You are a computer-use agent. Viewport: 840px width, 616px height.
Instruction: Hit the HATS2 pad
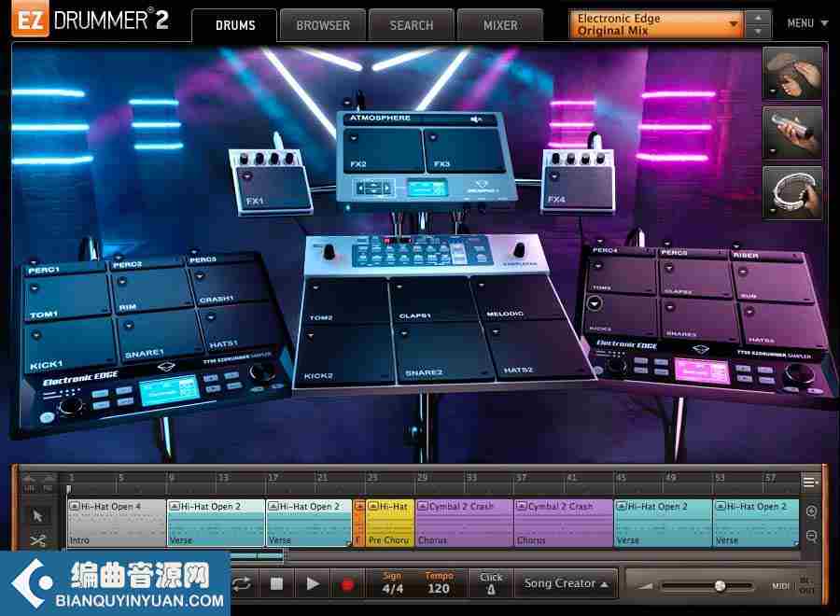tap(538, 348)
